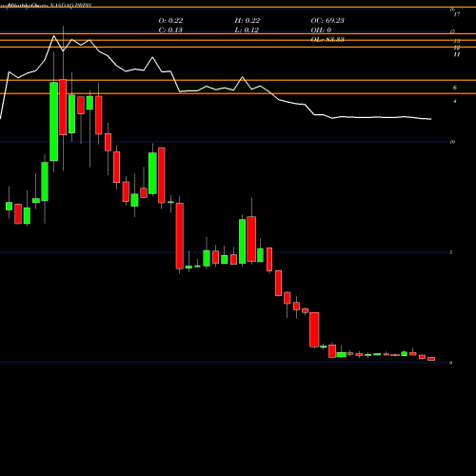
Task: Click the axis label 17 at top right
Action: tap(457, 14)
